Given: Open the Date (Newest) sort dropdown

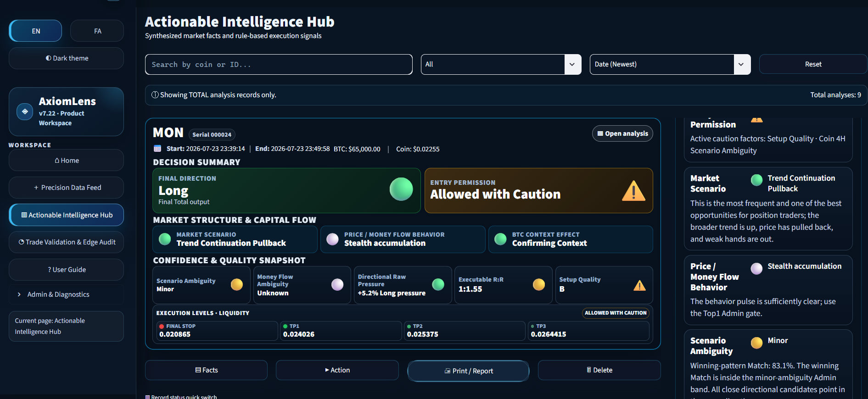Looking at the screenshot, I should tap(670, 64).
